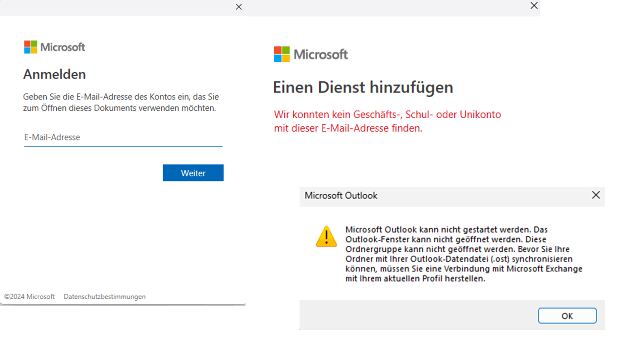Close the Anmelden sign-in dialog

click(239, 7)
